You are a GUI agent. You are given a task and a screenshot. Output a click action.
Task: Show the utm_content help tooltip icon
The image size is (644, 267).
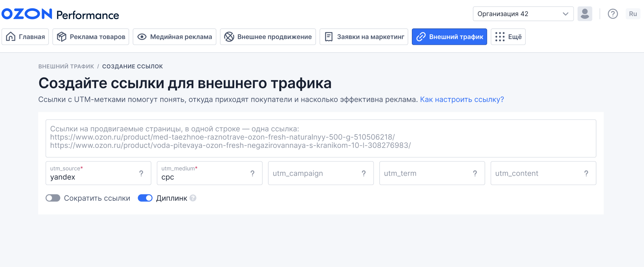pyautogui.click(x=586, y=173)
